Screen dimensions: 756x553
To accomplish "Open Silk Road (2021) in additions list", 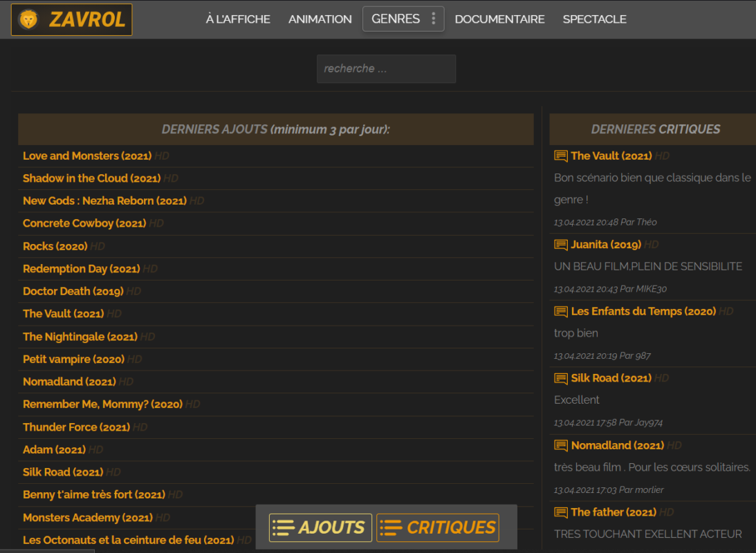I will point(63,472).
